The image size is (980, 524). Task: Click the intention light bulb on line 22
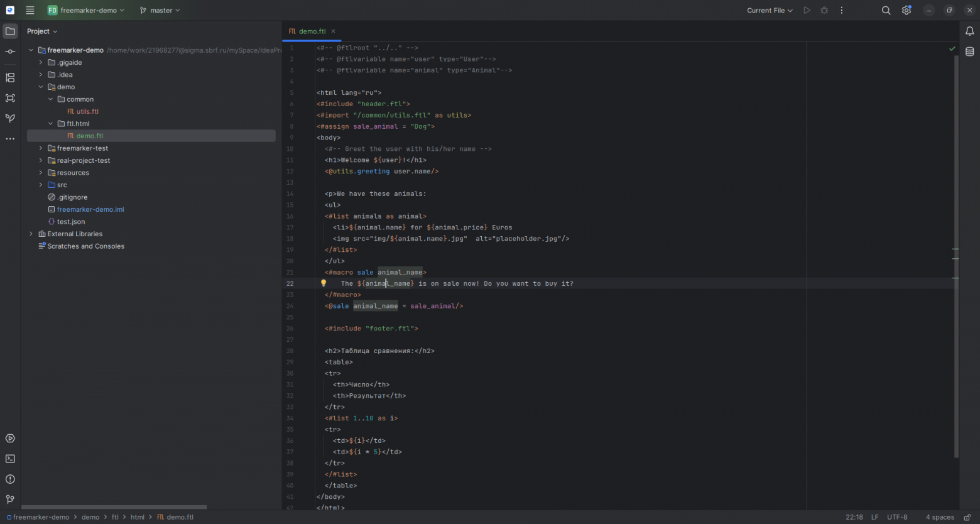click(x=324, y=283)
